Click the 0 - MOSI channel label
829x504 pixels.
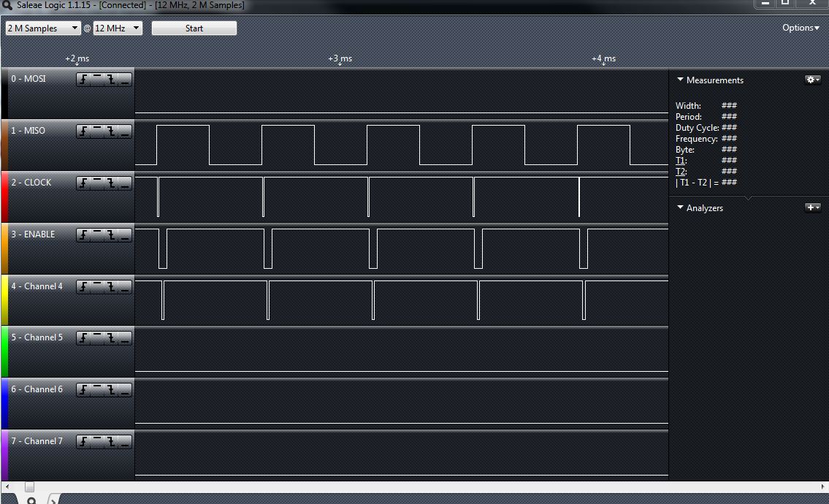click(28, 78)
